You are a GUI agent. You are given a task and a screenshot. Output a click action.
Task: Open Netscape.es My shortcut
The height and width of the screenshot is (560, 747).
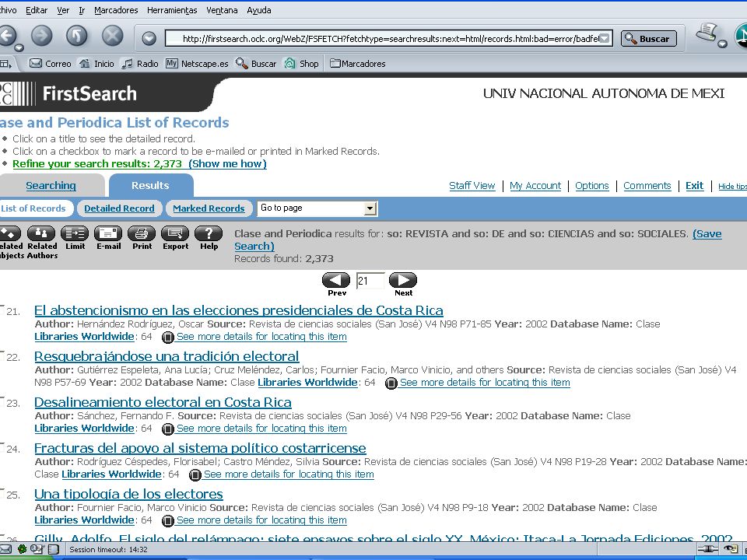197,63
